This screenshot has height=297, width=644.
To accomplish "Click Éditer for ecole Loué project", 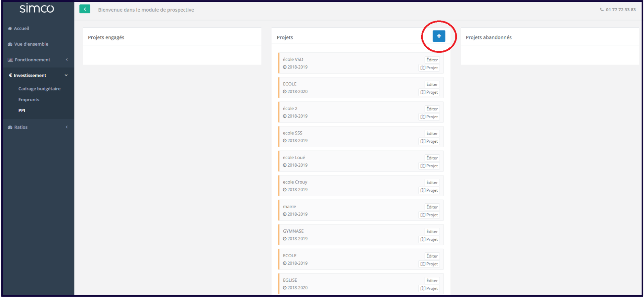I will 432,158.
